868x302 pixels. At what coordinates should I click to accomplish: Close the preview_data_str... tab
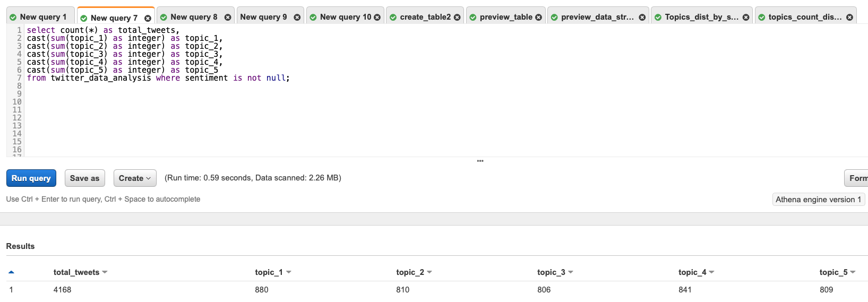(x=642, y=18)
